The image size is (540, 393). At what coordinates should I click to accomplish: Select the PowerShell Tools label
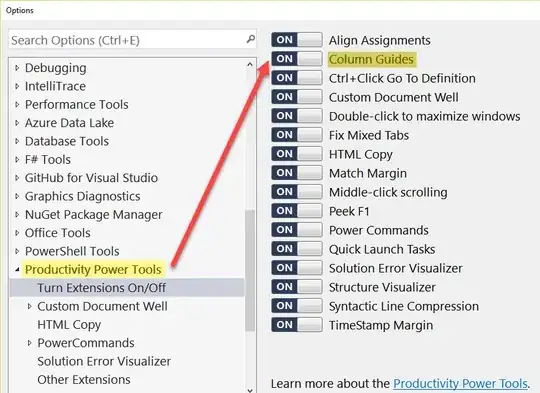point(72,251)
